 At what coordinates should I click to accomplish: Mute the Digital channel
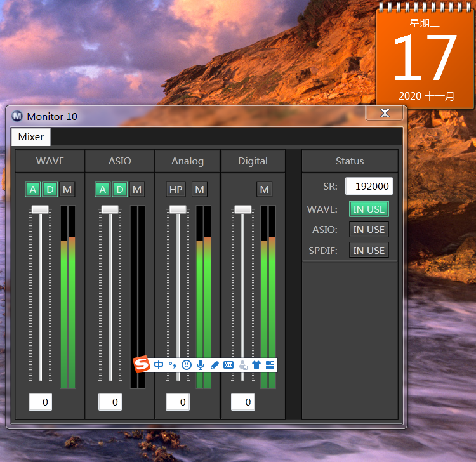coord(265,189)
